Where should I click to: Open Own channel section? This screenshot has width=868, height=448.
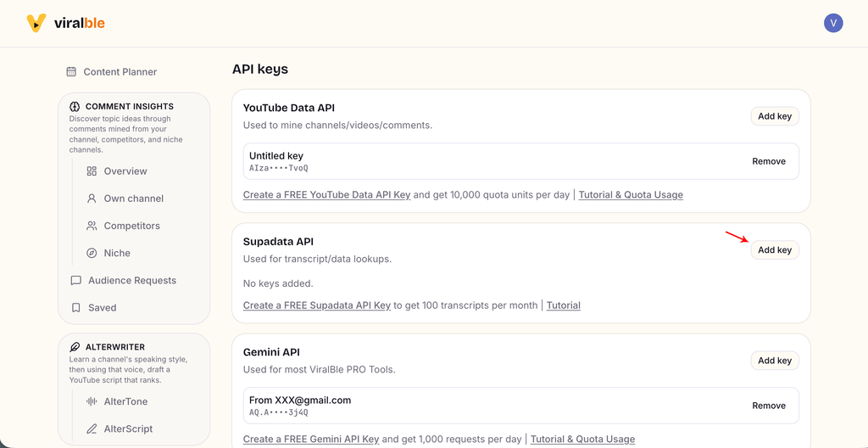133,198
